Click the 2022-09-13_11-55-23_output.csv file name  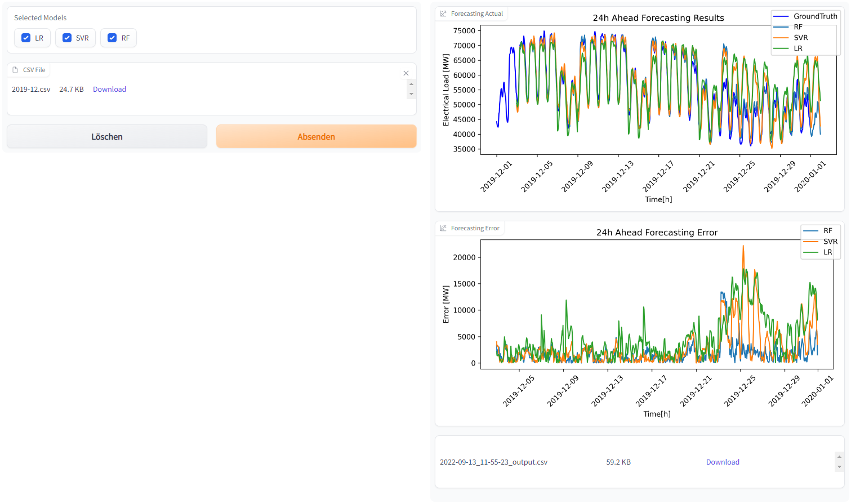pos(493,462)
